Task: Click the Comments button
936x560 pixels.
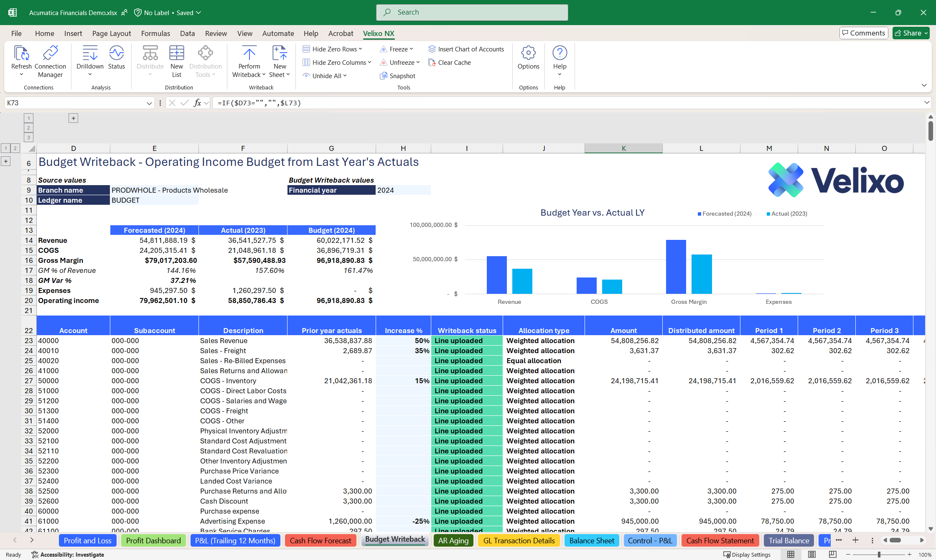Action: coord(863,33)
